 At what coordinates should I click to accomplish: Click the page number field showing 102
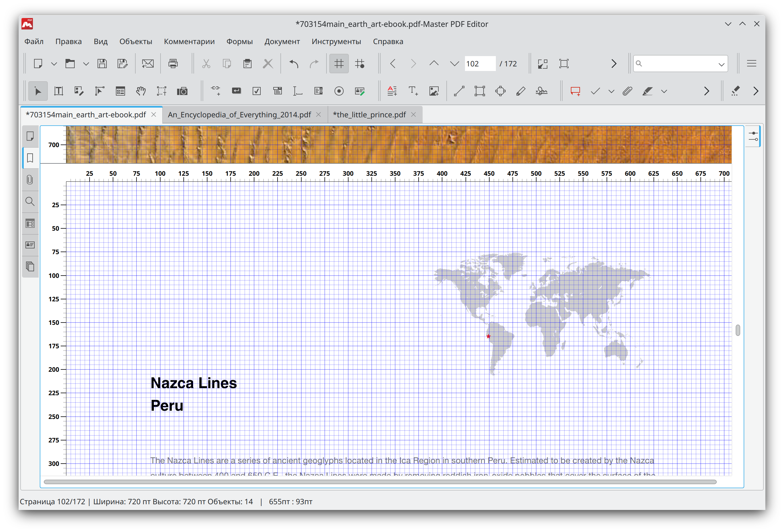coord(480,64)
